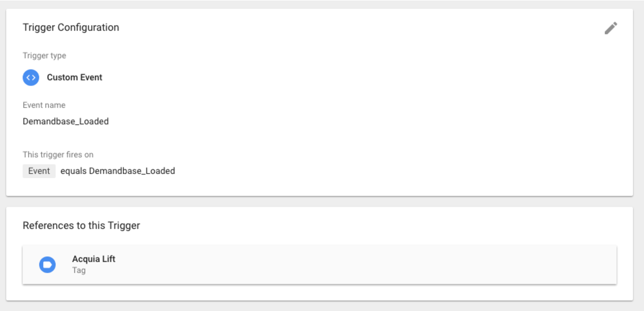Screen dimensions: 644x311
Task: Click the equals Demandbase_Loaded condition text
Action: [x=118, y=171]
